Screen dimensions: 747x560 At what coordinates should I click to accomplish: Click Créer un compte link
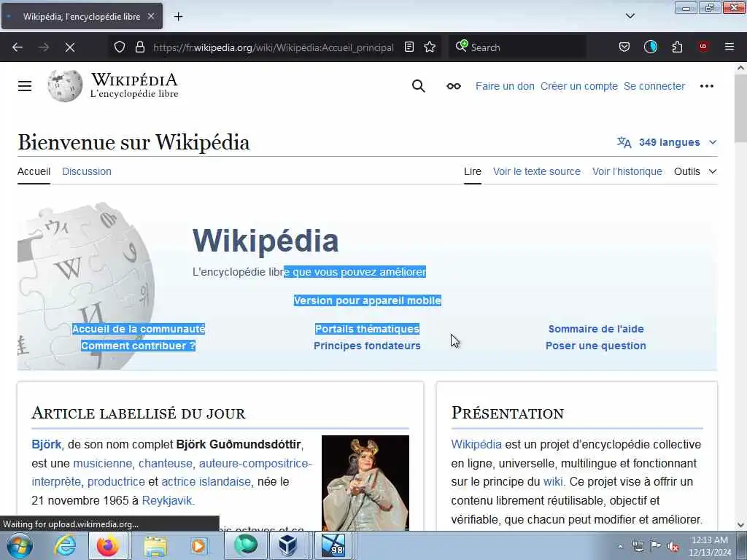tap(578, 86)
